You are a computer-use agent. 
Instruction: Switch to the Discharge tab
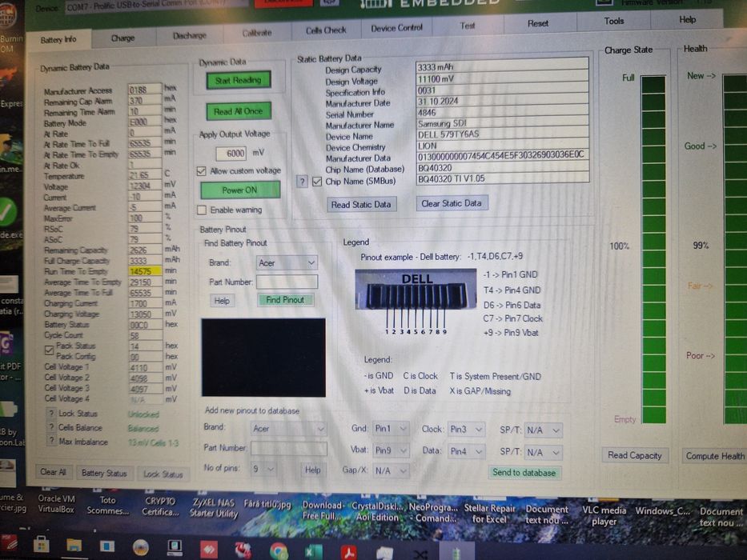[190, 35]
